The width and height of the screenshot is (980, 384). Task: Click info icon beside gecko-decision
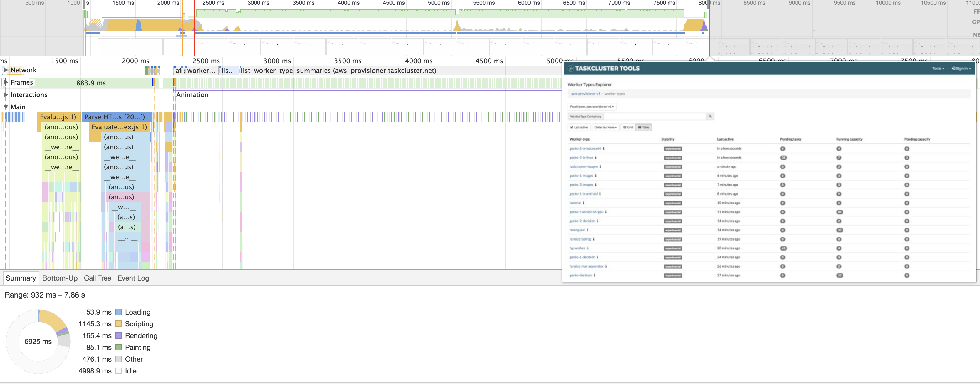coord(595,276)
